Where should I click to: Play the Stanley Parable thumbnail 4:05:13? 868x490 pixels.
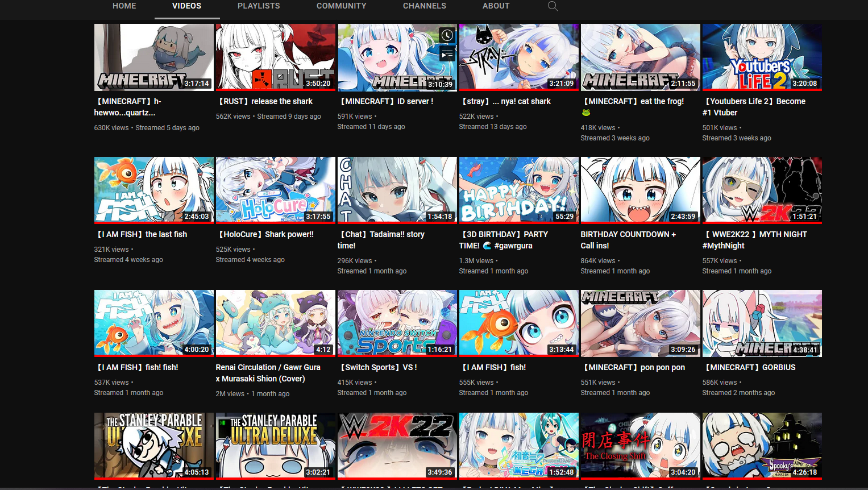154,446
